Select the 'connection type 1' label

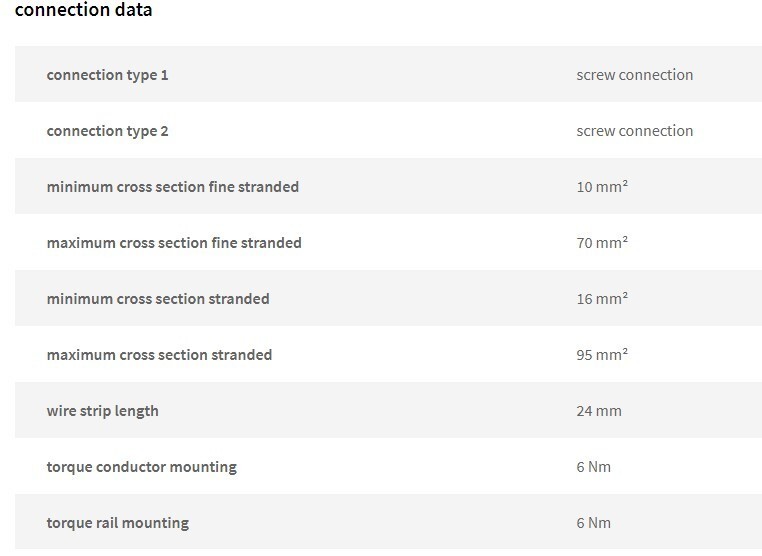[x=107, y=75]
